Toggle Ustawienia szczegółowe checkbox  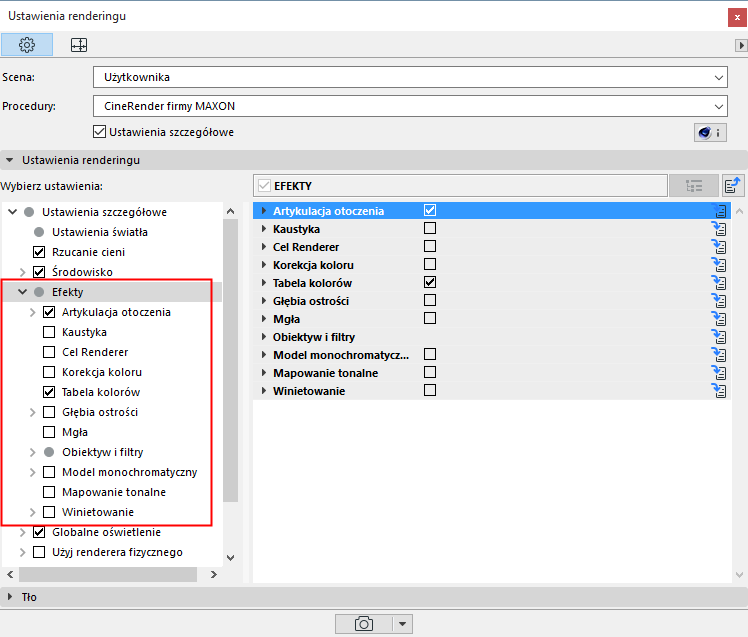pos(99,132)
